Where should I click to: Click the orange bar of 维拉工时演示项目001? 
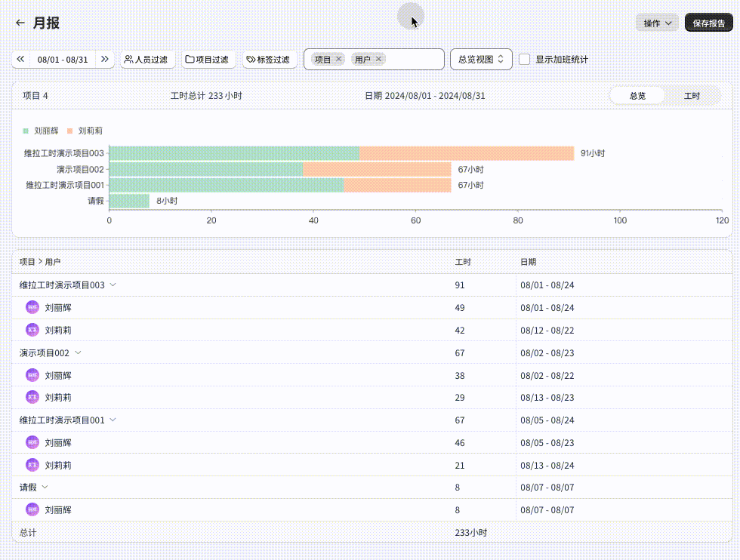[x=397, y=185]
